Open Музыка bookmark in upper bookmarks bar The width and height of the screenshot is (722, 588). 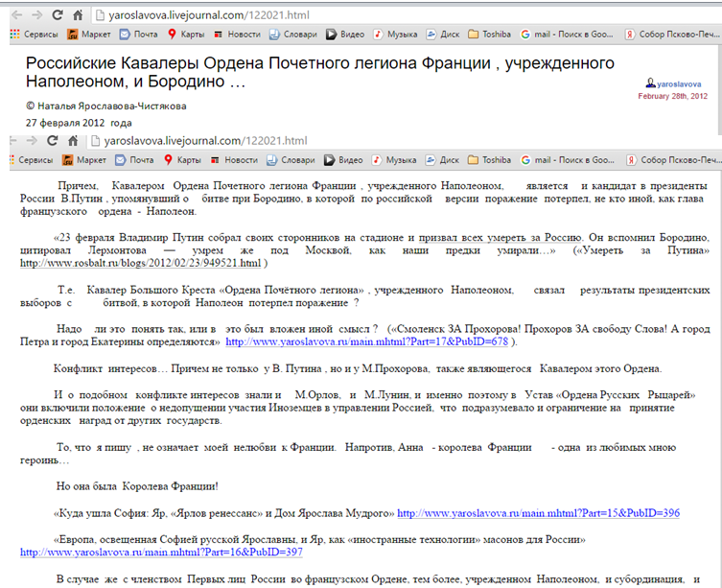coord(396,35)
